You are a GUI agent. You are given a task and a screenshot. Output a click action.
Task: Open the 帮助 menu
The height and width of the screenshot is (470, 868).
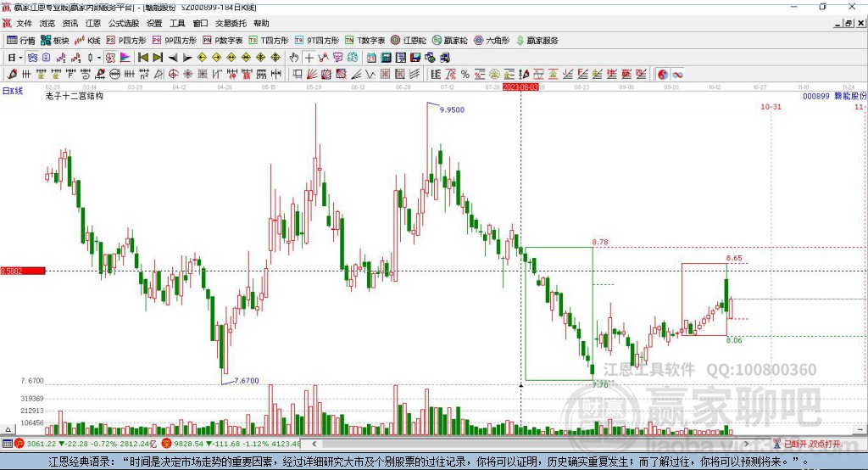pyautogui.click(x=261, y=23)
